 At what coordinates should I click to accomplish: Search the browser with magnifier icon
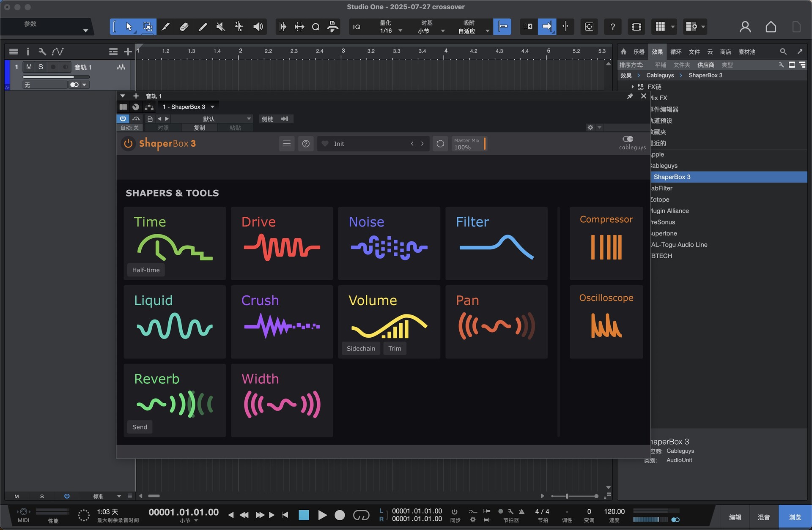click(783, 52)
